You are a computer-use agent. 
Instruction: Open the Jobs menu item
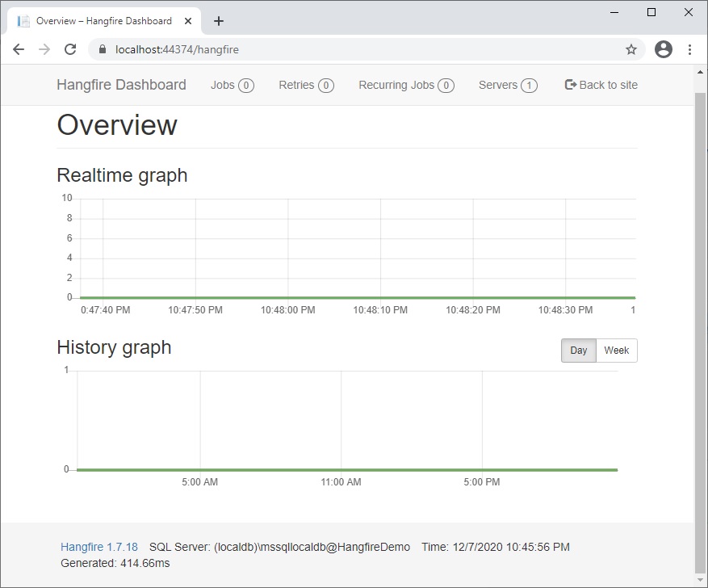coord(232,85)
